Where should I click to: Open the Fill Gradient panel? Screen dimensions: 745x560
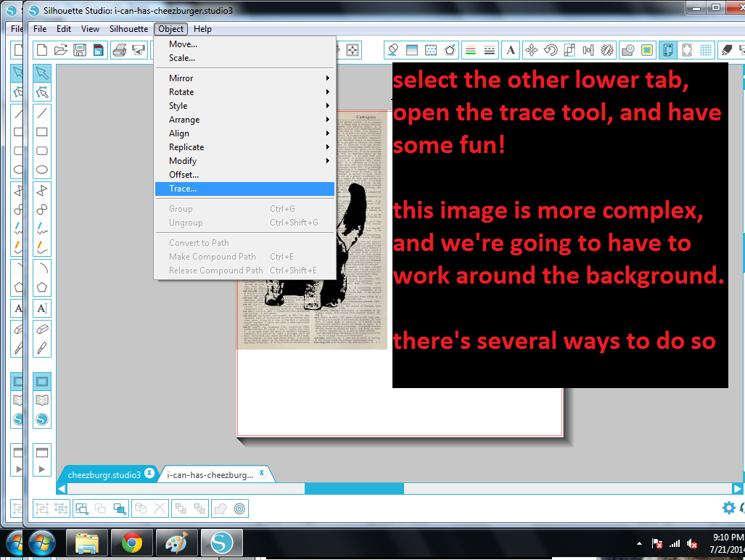pos(412,50)
